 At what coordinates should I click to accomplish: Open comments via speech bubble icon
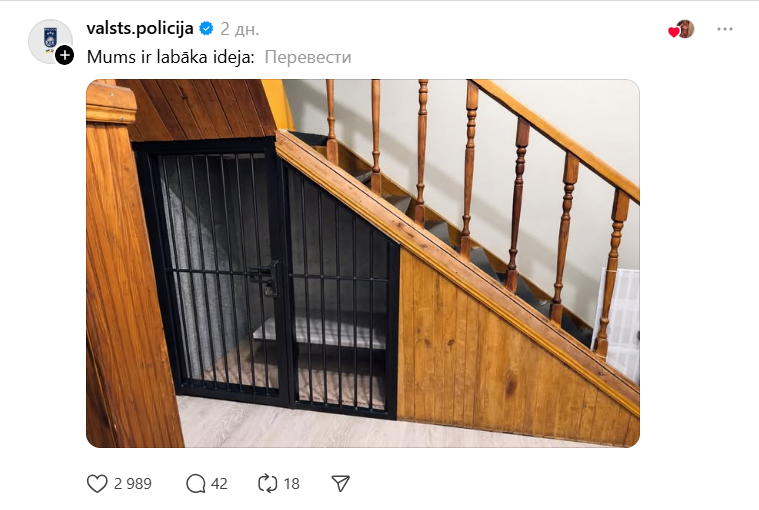point(196,483)
